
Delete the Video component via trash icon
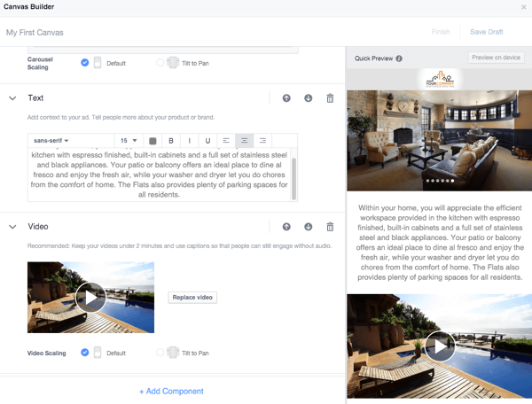point(330,227)
